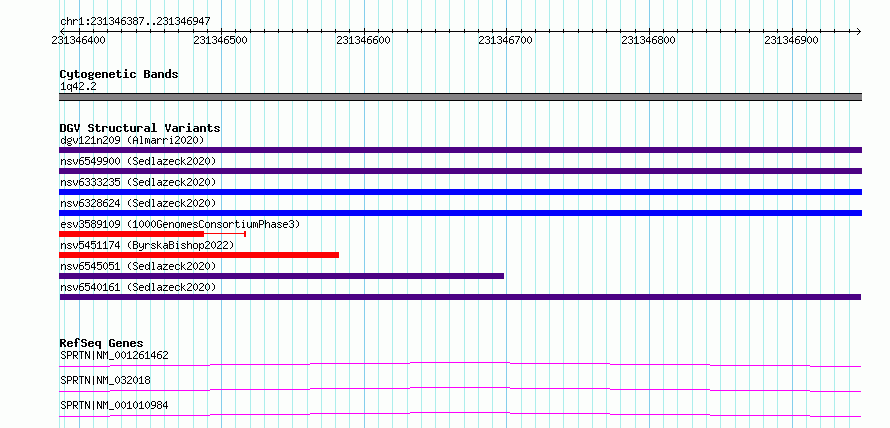The width and height of the screenshot is (890, 428).
Task: Click the purple bar for nsv6549900
Action: tap(460, 171)
